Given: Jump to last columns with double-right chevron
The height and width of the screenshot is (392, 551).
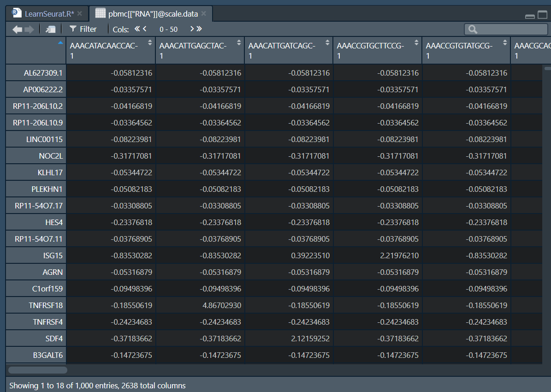Looking at the screenshot, I should (199, 29).
